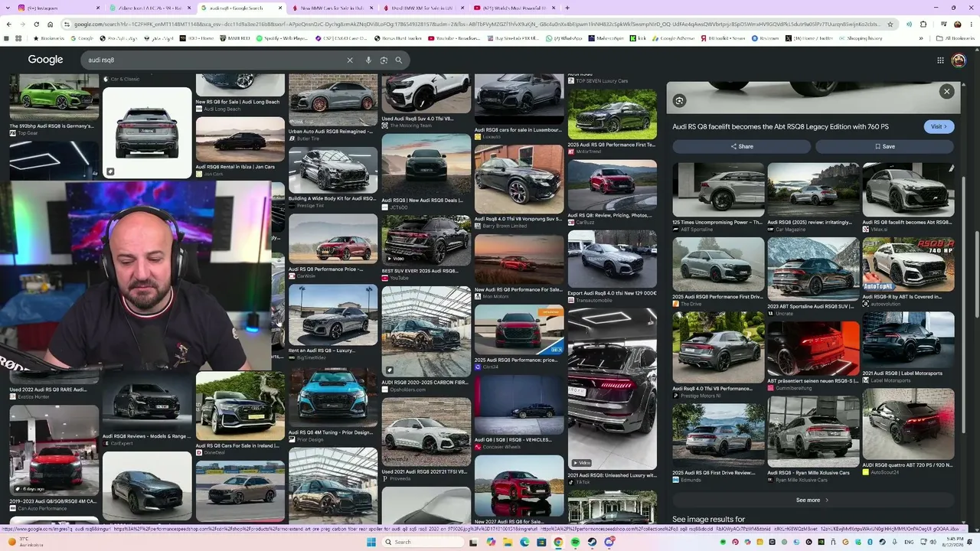Save the previewed Audi image
The image size is (980, 551).
click(x=884, y=146)
